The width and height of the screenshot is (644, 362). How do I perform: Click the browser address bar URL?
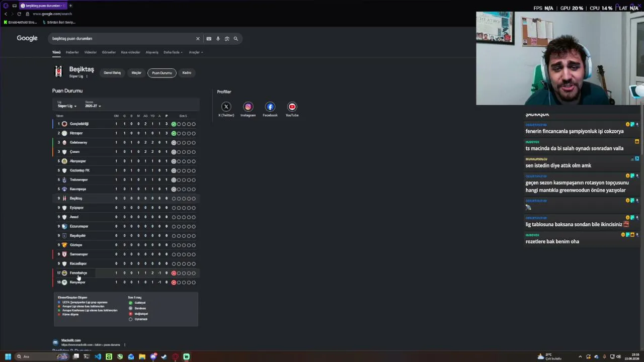click(52, 14)
